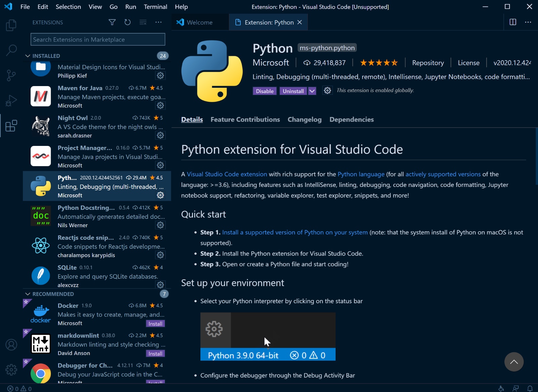
Task: Collapse the RECOMMENDED section
Action: [x=28, y=294]
